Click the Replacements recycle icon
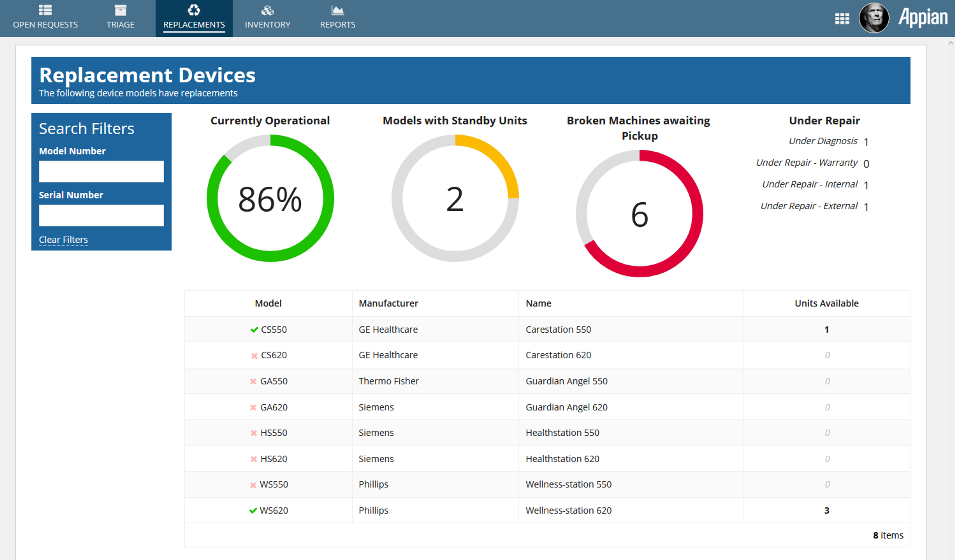 [194, 10]
